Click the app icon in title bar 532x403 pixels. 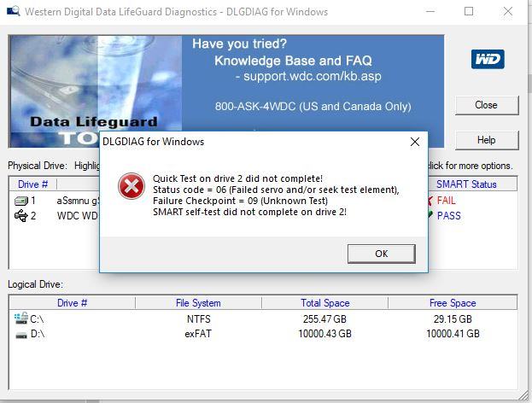tap(13, 11)
